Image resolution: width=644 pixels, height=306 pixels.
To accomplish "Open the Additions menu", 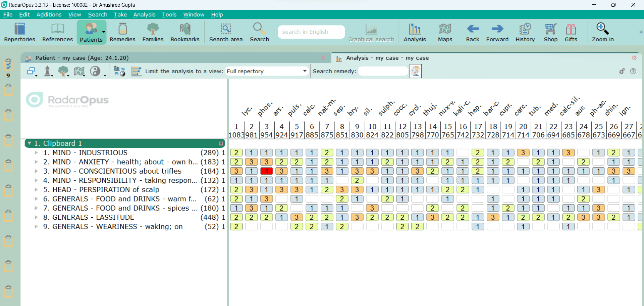I will pos(49,14).
